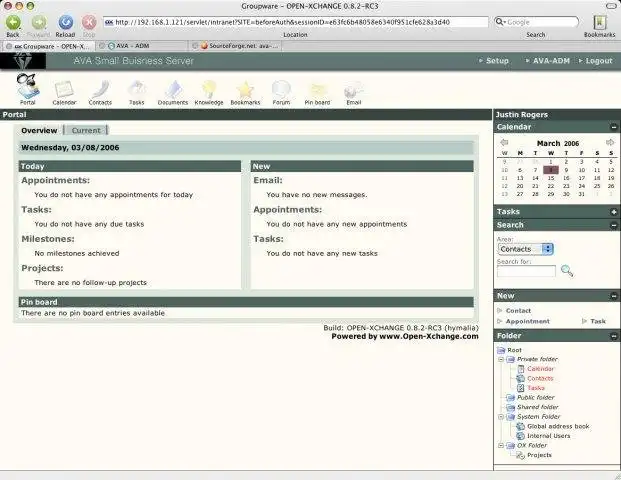This screenshot has width=621, height=480.
Task: Click the Internal Users folder icon
Action: pos(520,436)
